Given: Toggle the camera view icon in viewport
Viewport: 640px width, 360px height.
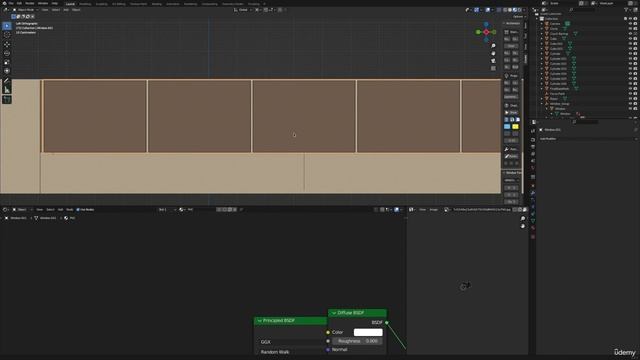Looking at the screenshot, I should pos(493,61).
